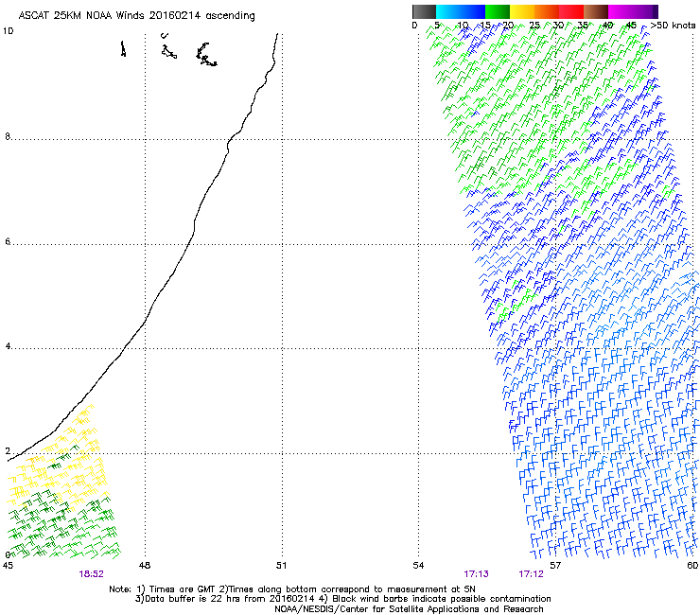The image size is (700, 615).
Task: Click the '>50 knots' legend label
Action: (673, 25)
